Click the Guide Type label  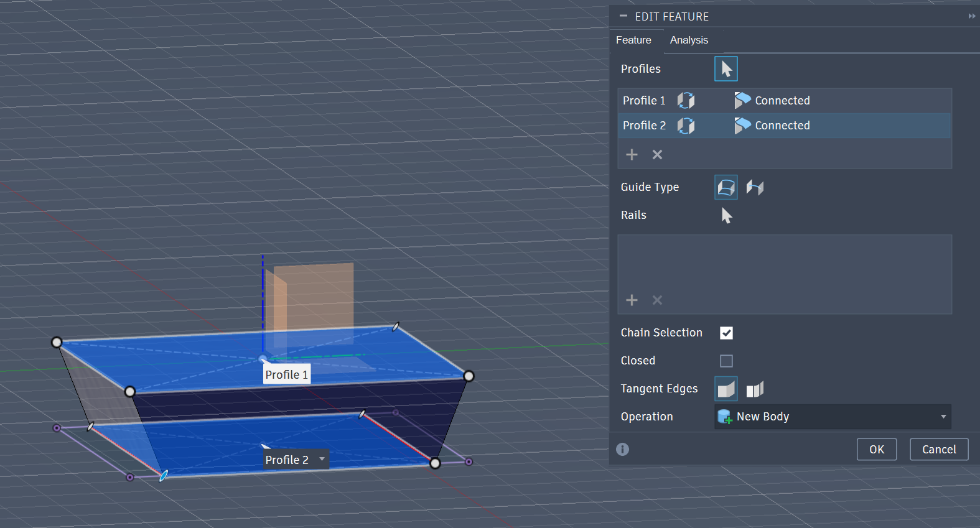coord(650,187)
